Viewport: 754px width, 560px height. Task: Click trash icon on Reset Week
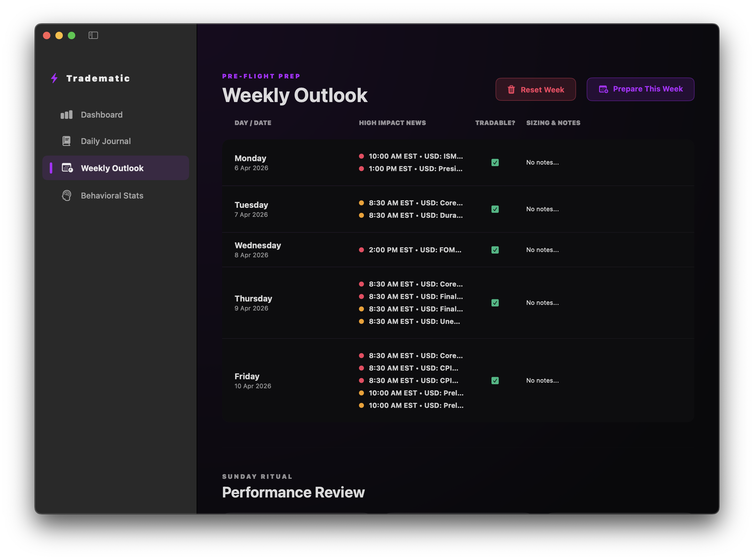(511, 90)
